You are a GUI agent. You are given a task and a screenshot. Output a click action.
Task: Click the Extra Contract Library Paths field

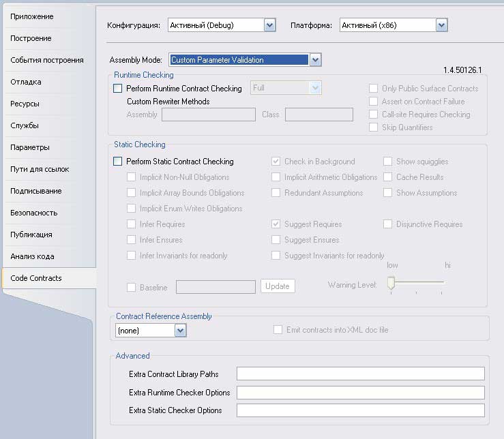coord(361,374)
